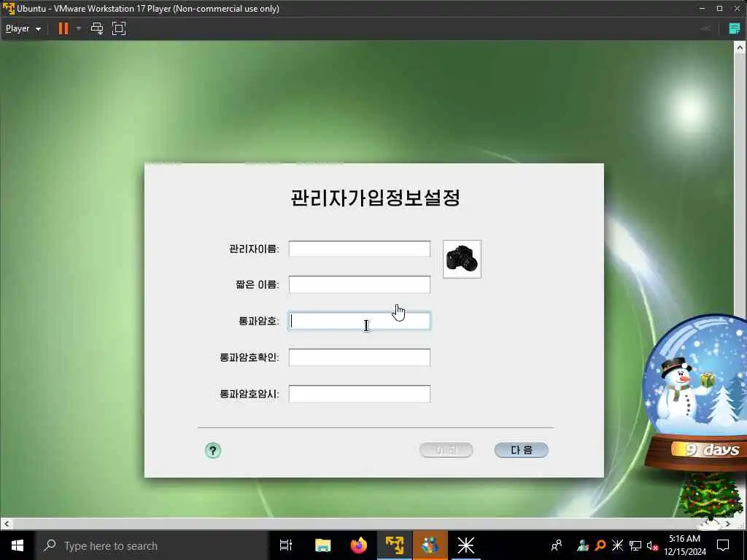Open the Windows Start menu

18,545
